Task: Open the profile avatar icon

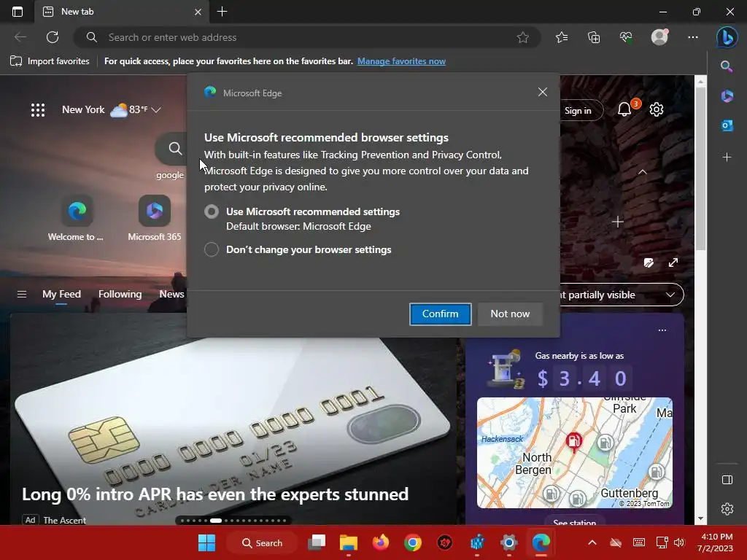Action: click(659, 37)
